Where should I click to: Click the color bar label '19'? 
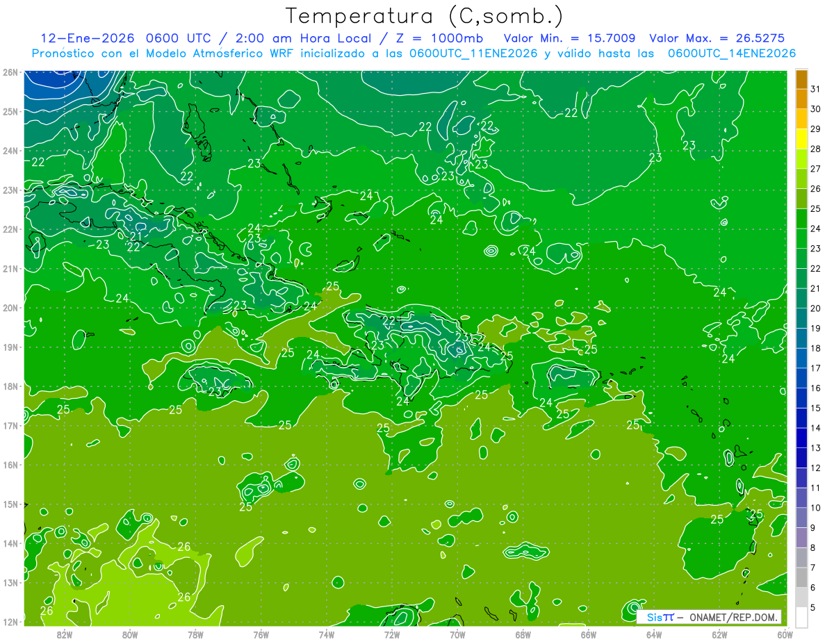point(815,328)
